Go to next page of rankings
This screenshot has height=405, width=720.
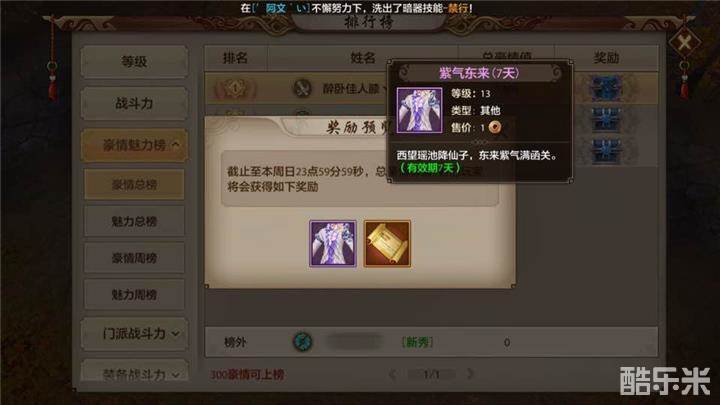click(x=470, y=374)
